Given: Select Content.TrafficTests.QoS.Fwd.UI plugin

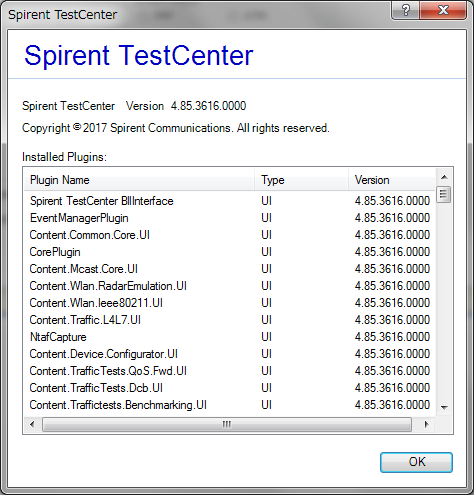Looking at the screenshot, I should point(230,371).
